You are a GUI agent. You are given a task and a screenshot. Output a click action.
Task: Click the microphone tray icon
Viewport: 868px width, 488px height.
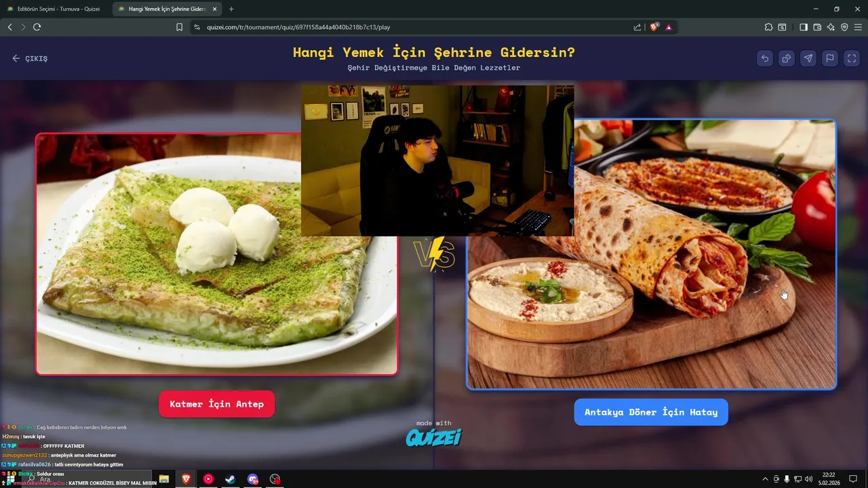pos(787,479)
